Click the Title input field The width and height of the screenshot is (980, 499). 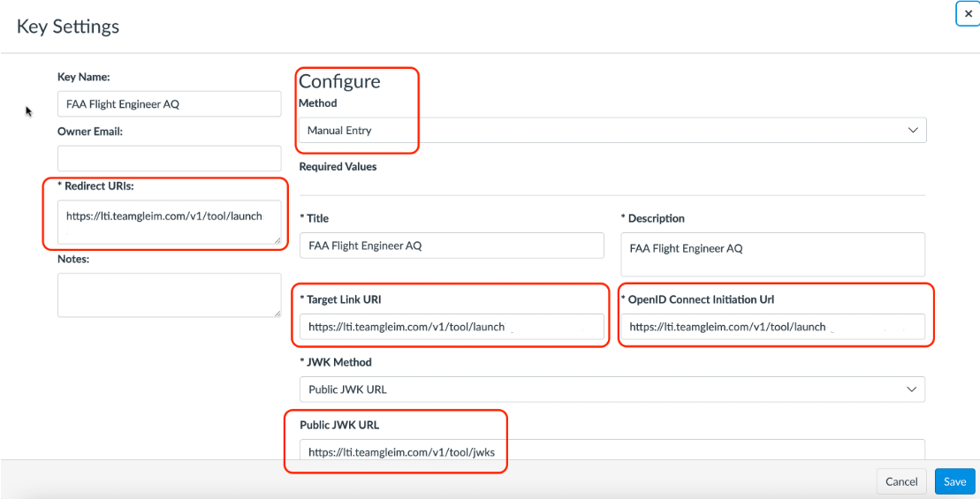point(452,246)
